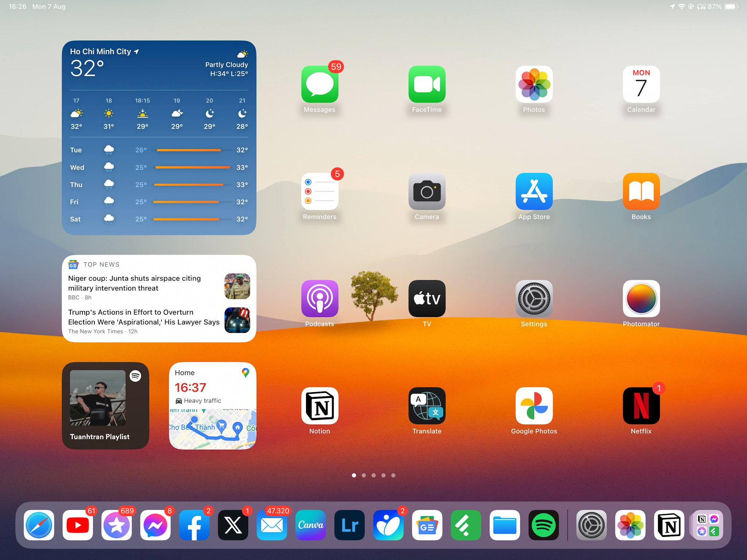Launch Feedly from the dock
This screenshot has height=560, width=747.
tap(466, 525)
